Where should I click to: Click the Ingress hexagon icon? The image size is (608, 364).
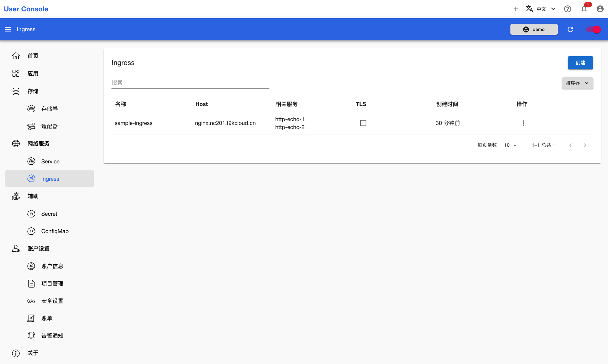coord(31,179)
